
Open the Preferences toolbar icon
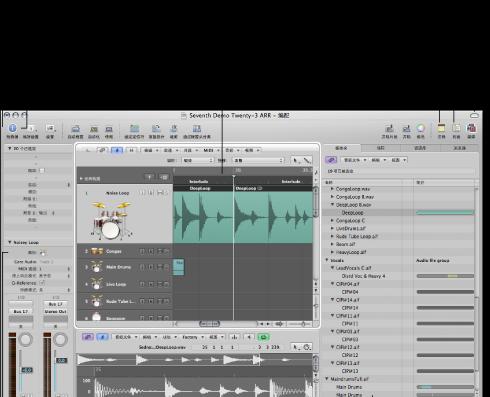30,128
